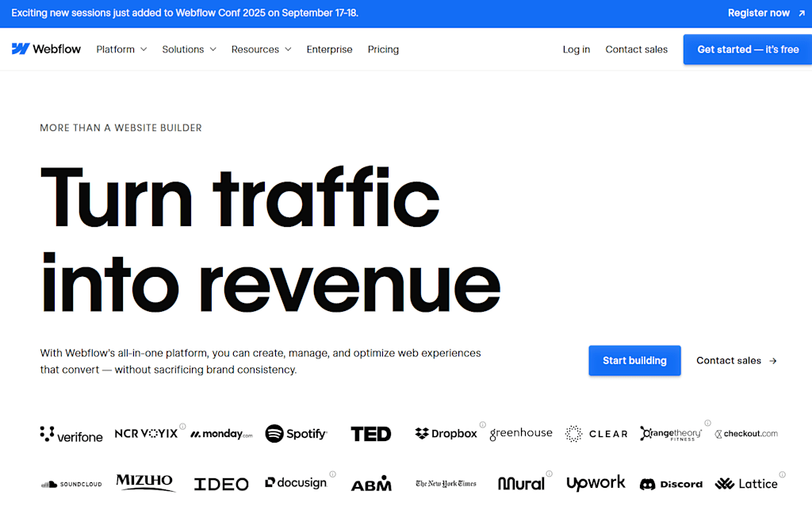The height and width of the screenshot is (514, 812).
Task: Select the Dropbox logo
Action: point(446,433)
